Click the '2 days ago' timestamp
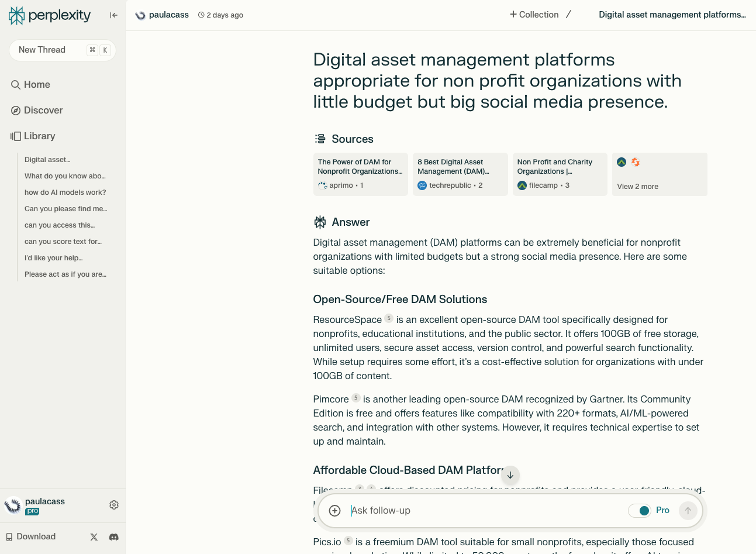756x554 pixels. [x=220, y=15]
